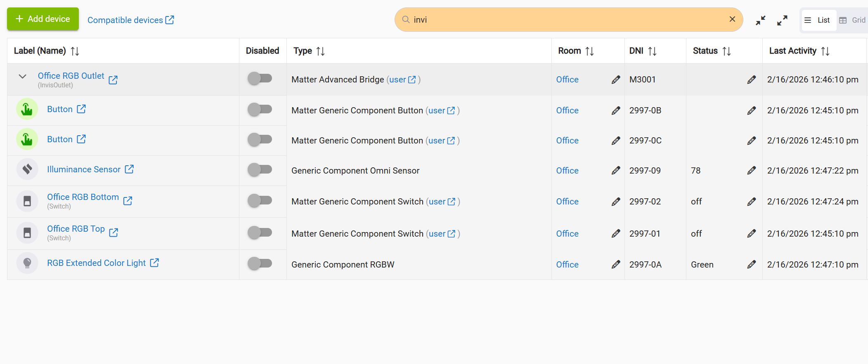This screenshot has height=364, width=868.
Task: Expand all rows using the expand arrows icon
Action: click(782, 20)
